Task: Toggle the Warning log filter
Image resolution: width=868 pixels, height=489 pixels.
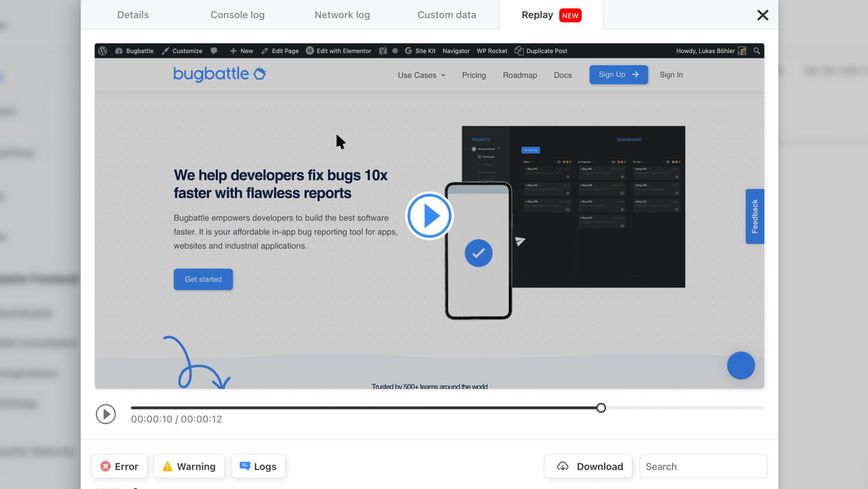Action: click(189, 467)
